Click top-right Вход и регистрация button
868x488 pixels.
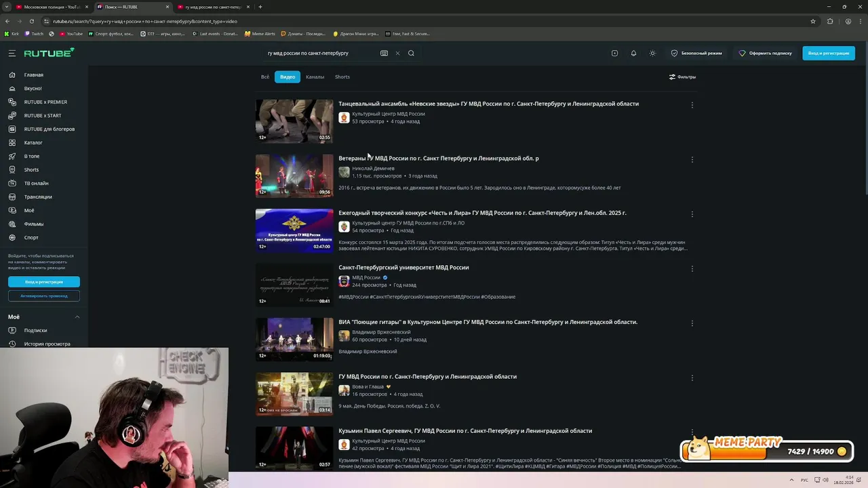(x=829, y=53)
